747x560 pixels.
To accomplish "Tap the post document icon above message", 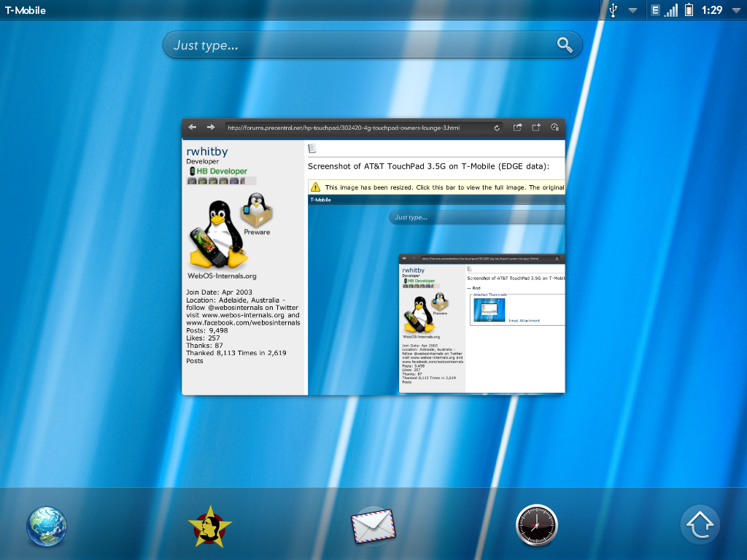I will [312, 149].
